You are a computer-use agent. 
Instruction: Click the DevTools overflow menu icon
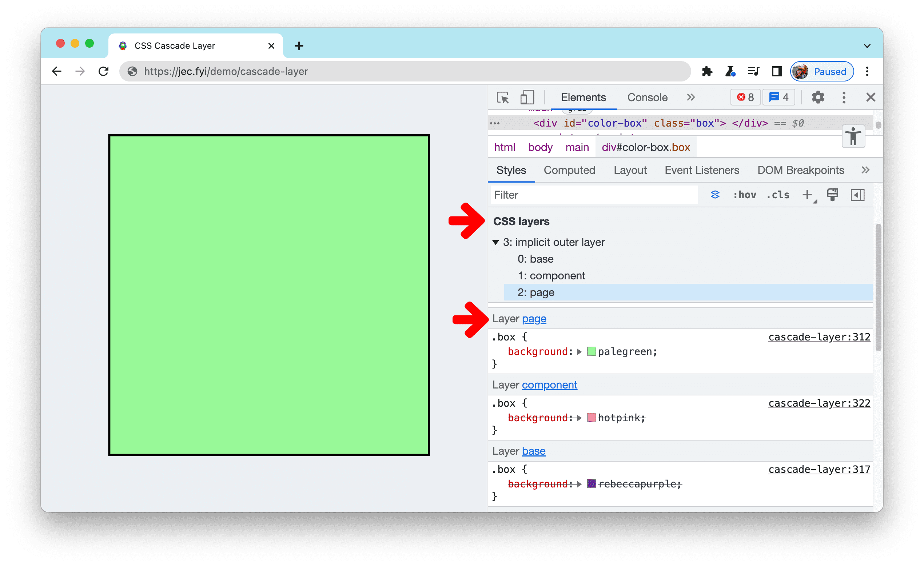[x=845, y=98]
